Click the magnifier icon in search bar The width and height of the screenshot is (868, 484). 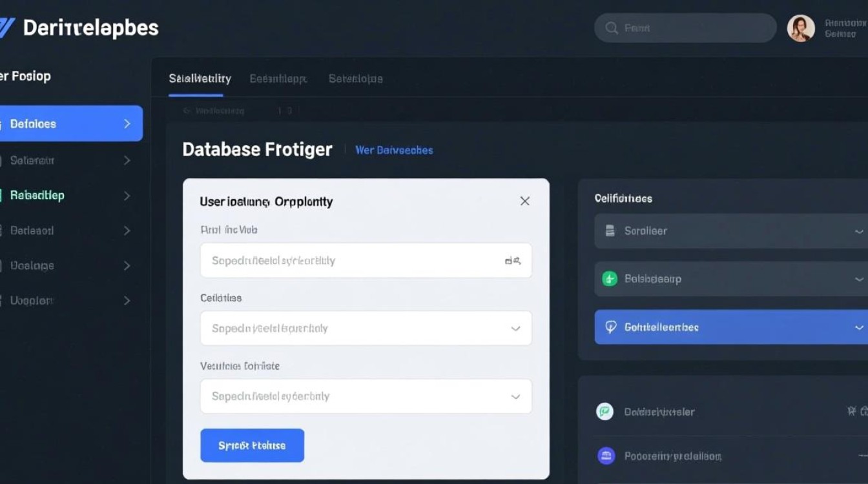click(x=612, y=28)
